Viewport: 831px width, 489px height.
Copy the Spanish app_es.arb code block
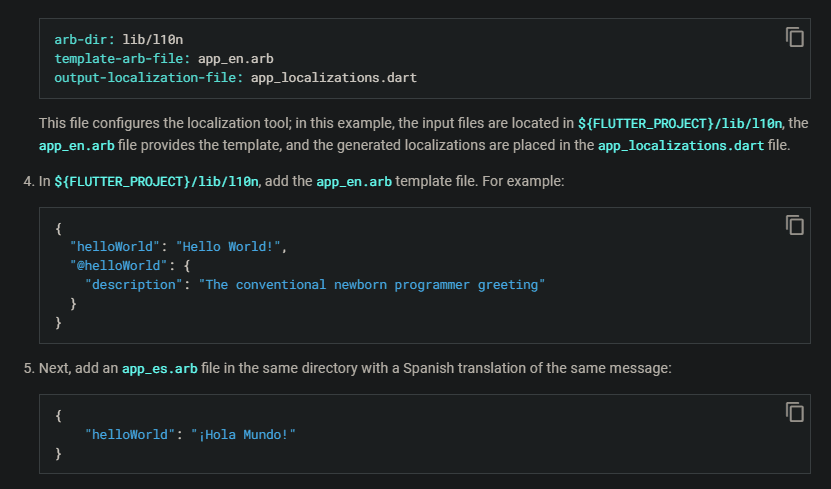tap(795, 412)
